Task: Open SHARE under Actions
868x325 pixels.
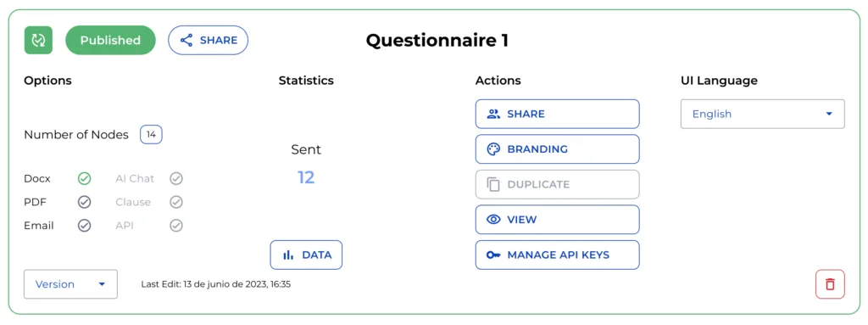Action: 558,114
